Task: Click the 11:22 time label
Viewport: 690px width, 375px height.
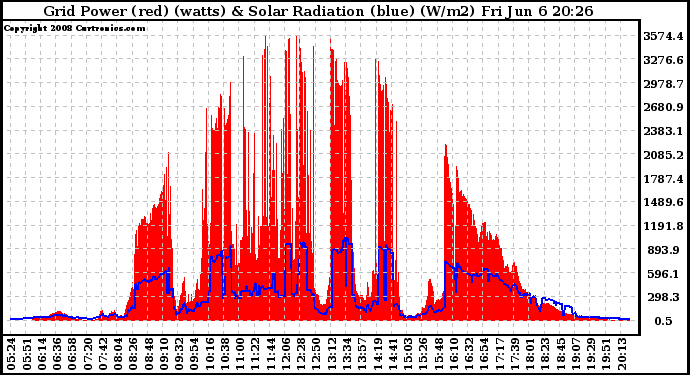Action: (255, 354)
